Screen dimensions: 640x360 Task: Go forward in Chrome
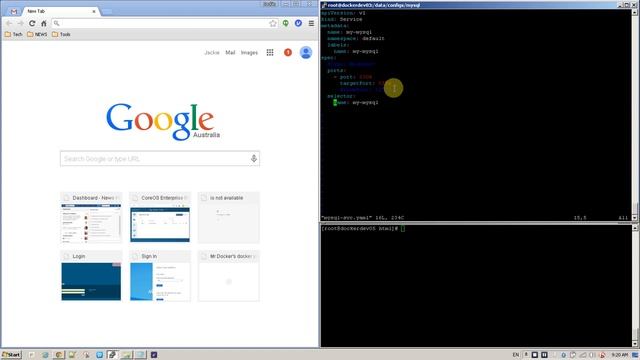(x=20, y=24)
